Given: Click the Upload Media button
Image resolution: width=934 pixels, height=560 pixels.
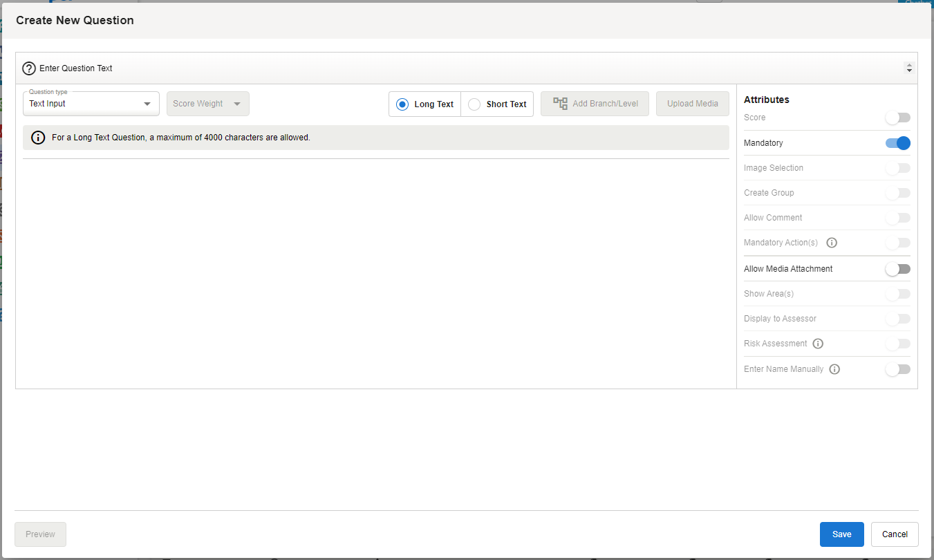Looking at the screenshot, I should tap(692, 104).
